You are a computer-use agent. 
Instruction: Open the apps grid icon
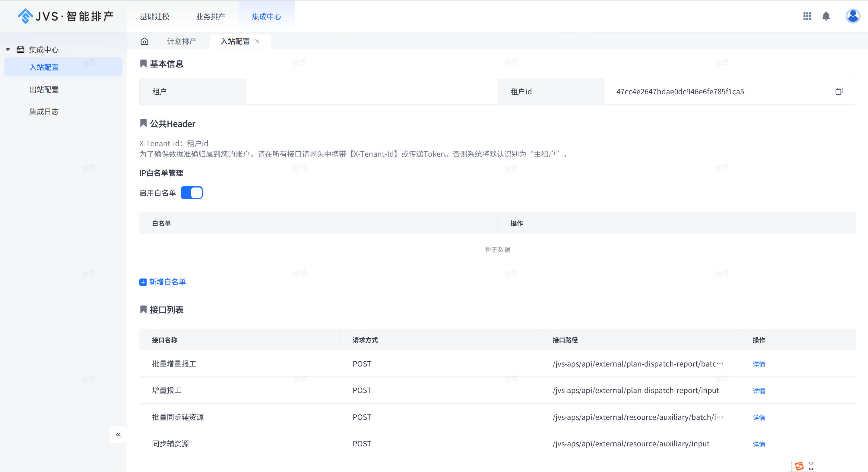(807, 16)
